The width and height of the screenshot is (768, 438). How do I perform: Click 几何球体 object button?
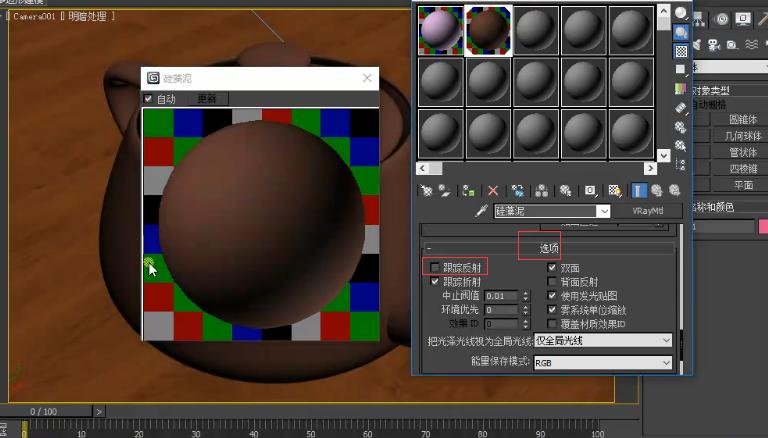[743, 136]
